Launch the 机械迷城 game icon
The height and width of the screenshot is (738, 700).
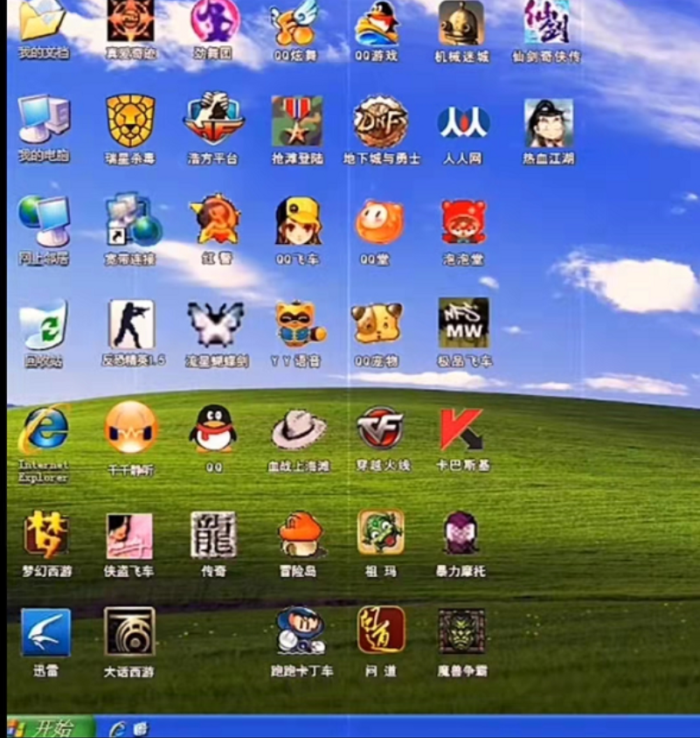[x=461, y=23]
